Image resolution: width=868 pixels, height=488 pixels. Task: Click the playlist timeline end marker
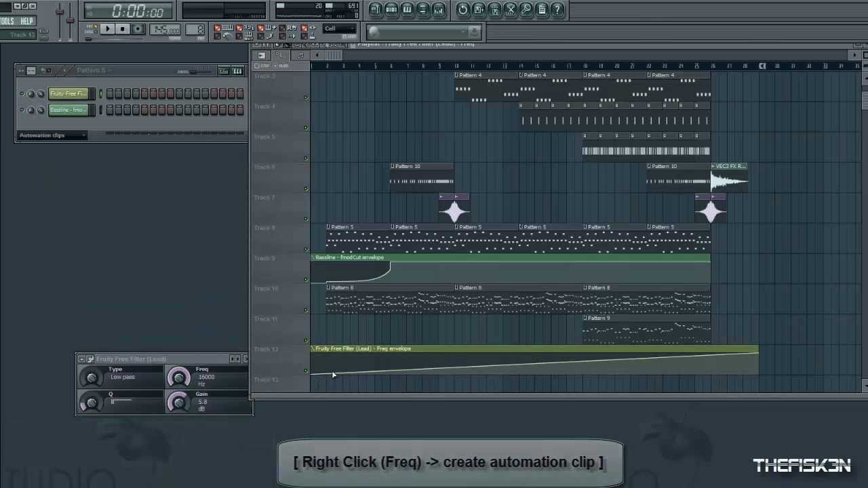click(x=762, y=66)
